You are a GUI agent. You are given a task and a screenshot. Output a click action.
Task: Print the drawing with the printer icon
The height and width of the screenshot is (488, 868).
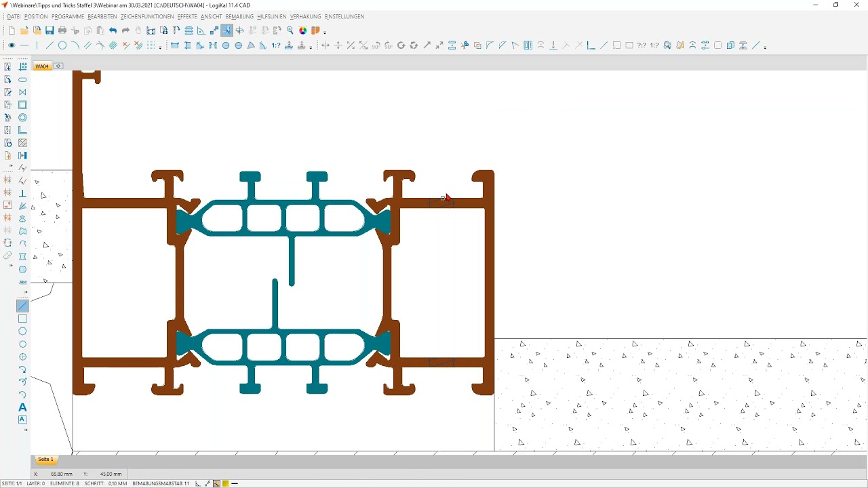tap(62, 30)
